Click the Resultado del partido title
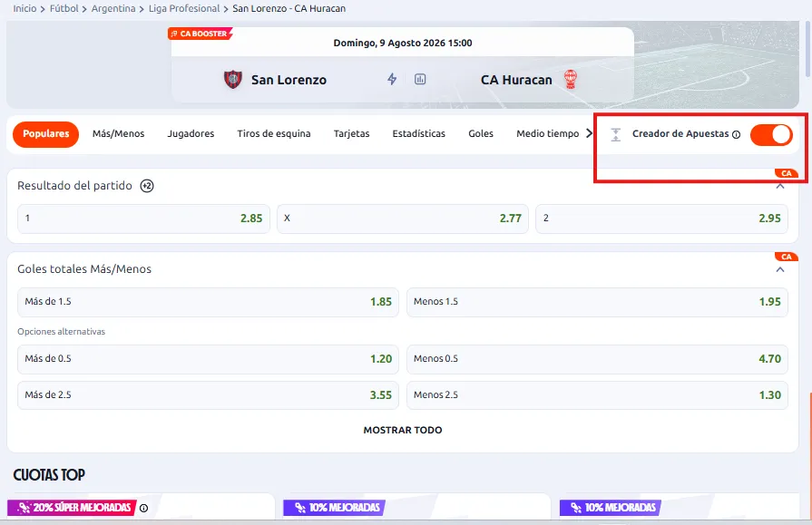This screenshot has width=812, height=525. pyautogui.click(x=74, y=186)
